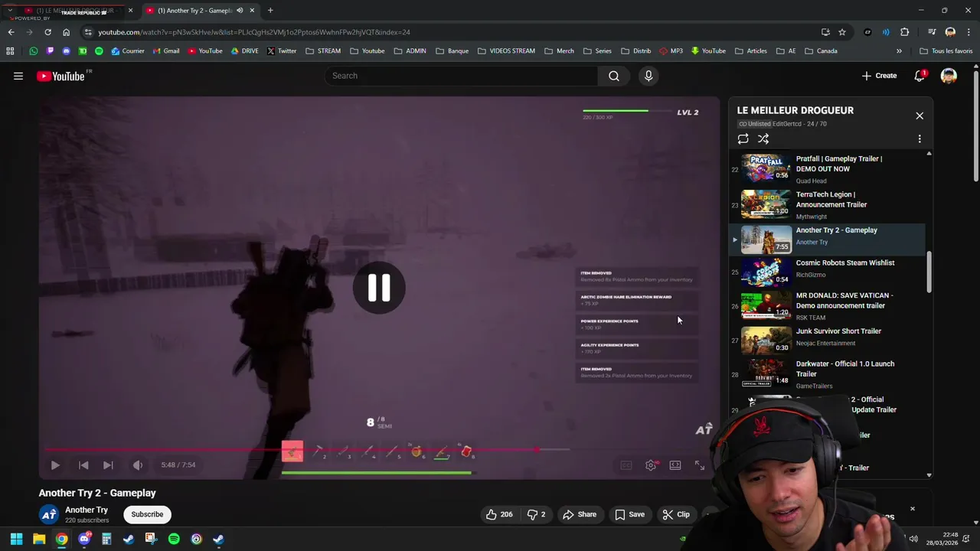Viewport: 980px width, 551px height.
Task: Create a Clip of this video
Action: (676, 514)
